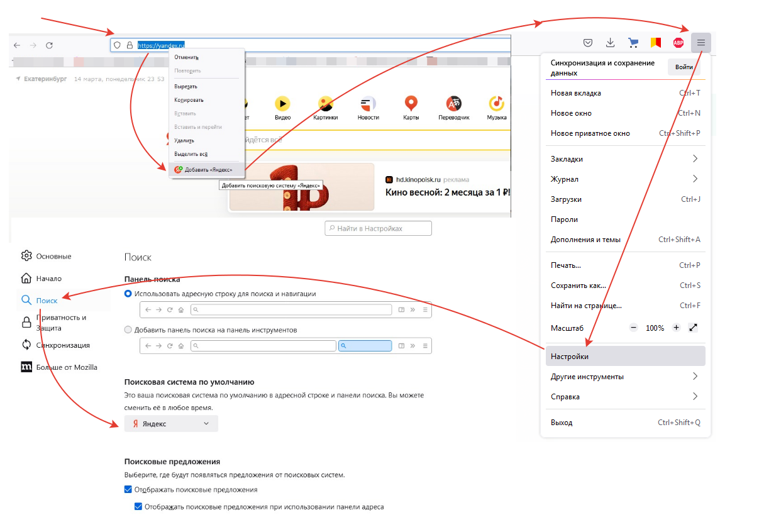
Task: Select add search panel to toolbar radio
Action: coord(128,330)
